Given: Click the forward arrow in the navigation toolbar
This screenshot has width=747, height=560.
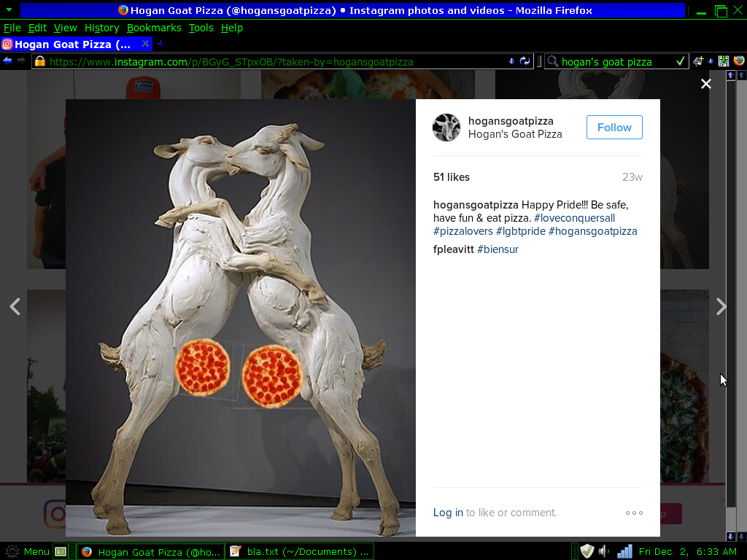Looking at the screenshot, I should 21,61.
